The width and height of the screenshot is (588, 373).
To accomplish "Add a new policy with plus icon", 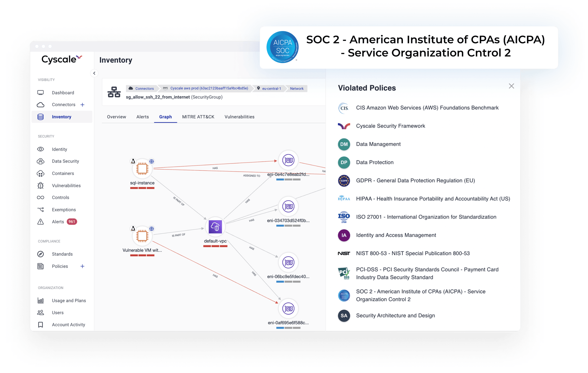I will (x=82, y=266).
